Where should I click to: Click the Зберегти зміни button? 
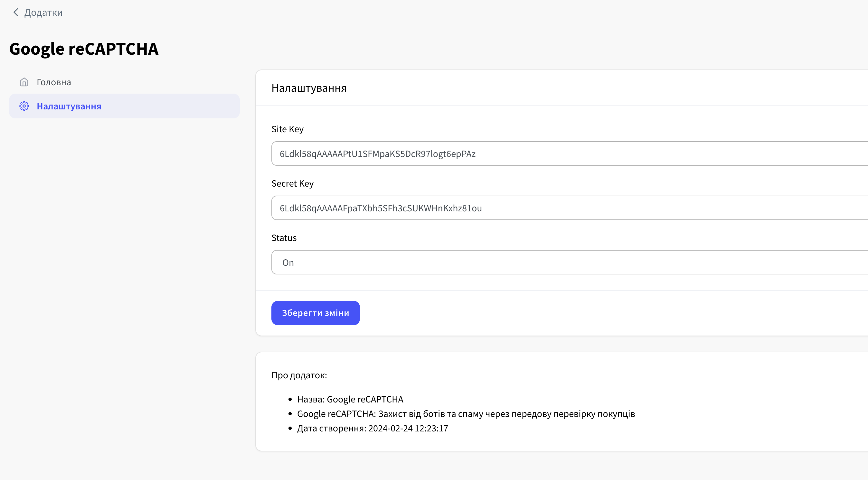pyautogui.click(x=316, y=313)
